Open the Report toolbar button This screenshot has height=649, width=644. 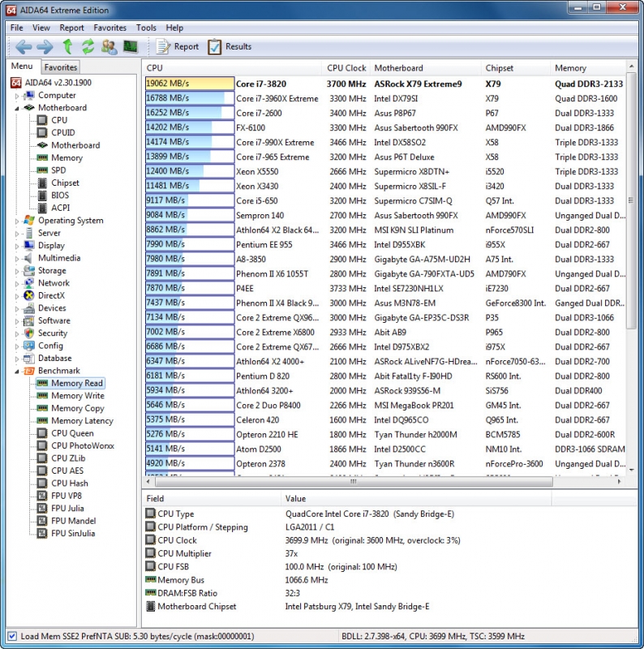tap(177, 47)
